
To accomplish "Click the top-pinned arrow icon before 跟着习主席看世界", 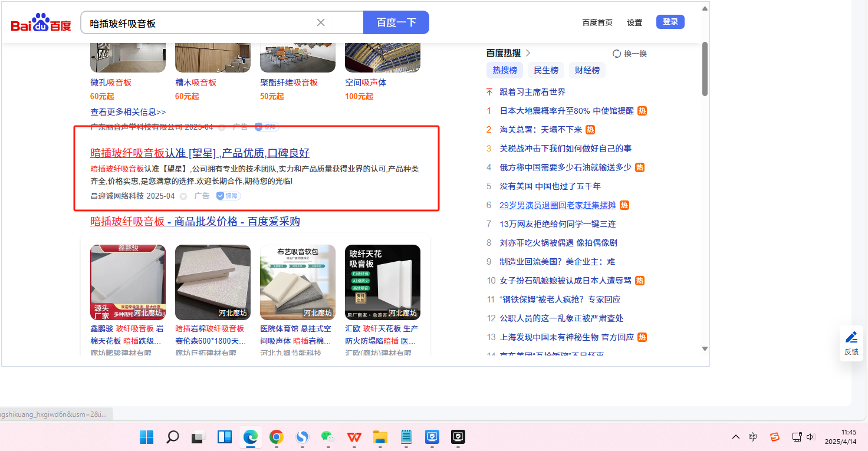I will (489, 92).
